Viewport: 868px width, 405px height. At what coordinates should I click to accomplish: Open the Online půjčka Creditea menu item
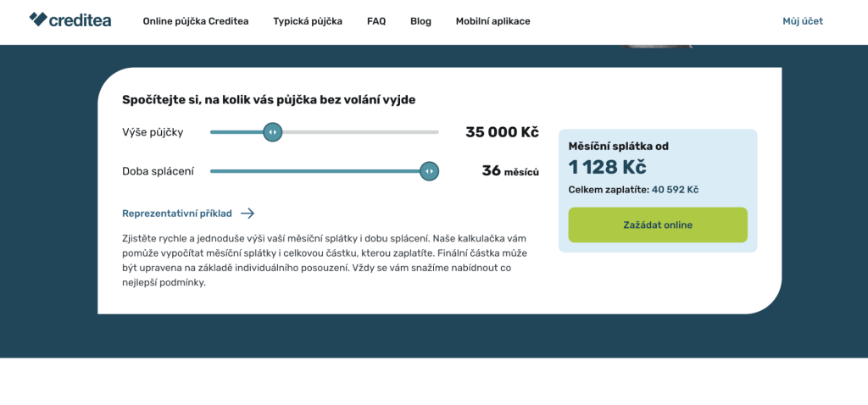pyautogui.click(x=196, y=21)
